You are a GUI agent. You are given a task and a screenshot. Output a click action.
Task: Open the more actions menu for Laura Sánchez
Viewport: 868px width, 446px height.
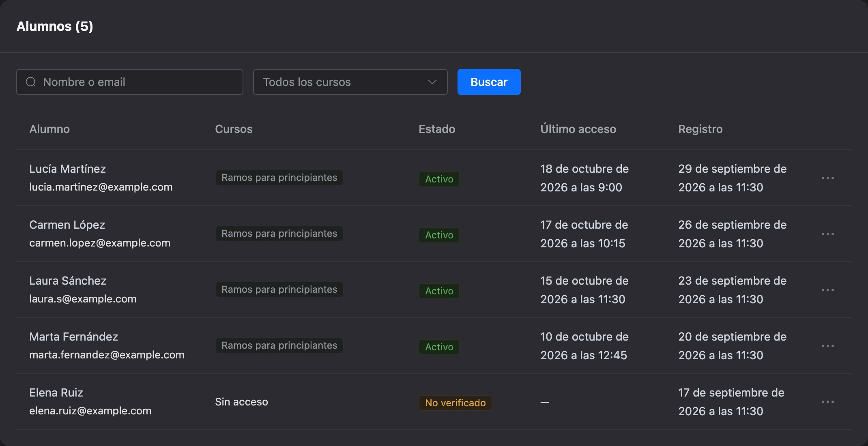tap(827, 290)
